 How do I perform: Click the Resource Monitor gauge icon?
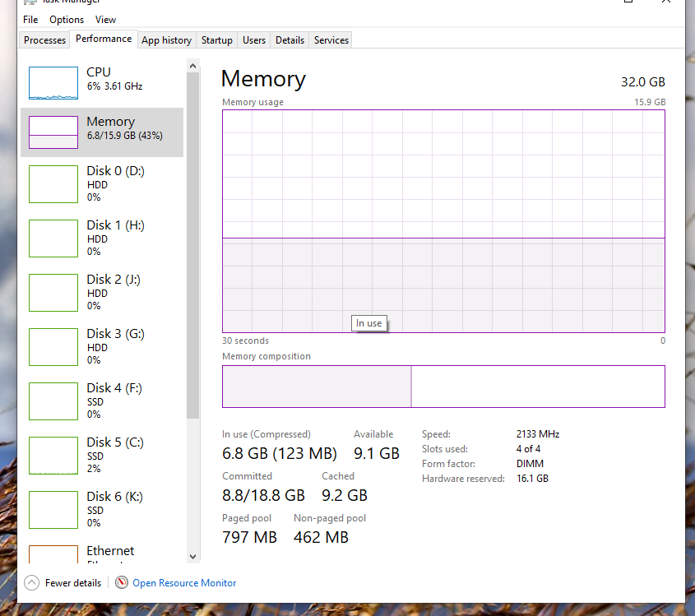tap(122, 582)
